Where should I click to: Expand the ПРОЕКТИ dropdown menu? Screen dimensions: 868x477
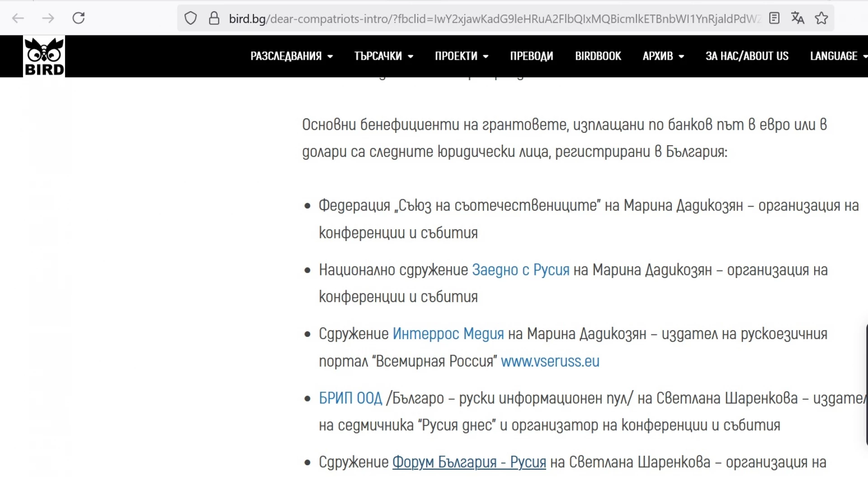[462, 56]
